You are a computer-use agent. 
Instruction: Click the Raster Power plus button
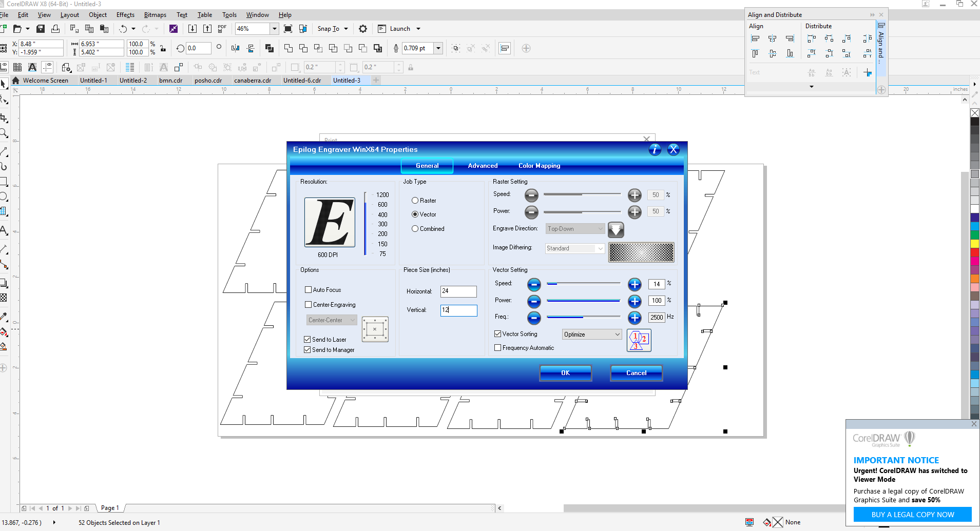click(635, 212)
